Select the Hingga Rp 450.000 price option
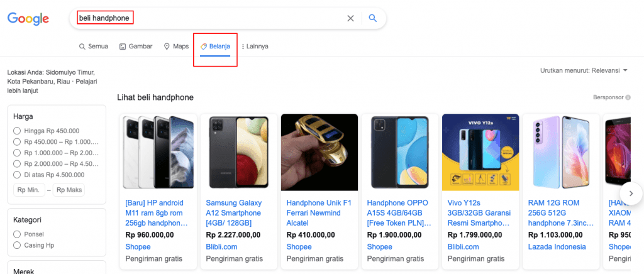 17,131
